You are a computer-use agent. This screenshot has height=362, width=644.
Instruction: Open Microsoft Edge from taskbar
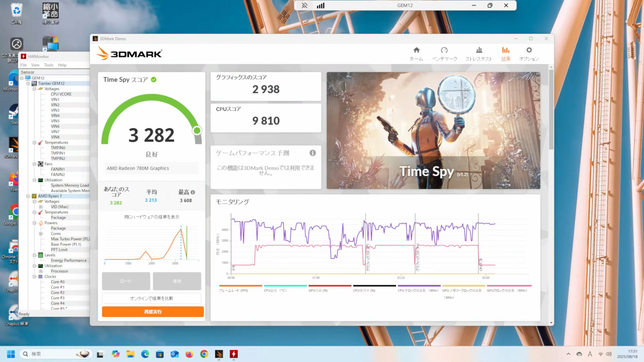tap(145, 354)
